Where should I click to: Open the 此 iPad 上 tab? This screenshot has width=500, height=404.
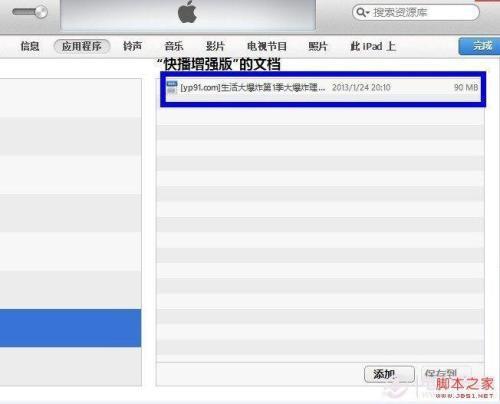[373, 46]
